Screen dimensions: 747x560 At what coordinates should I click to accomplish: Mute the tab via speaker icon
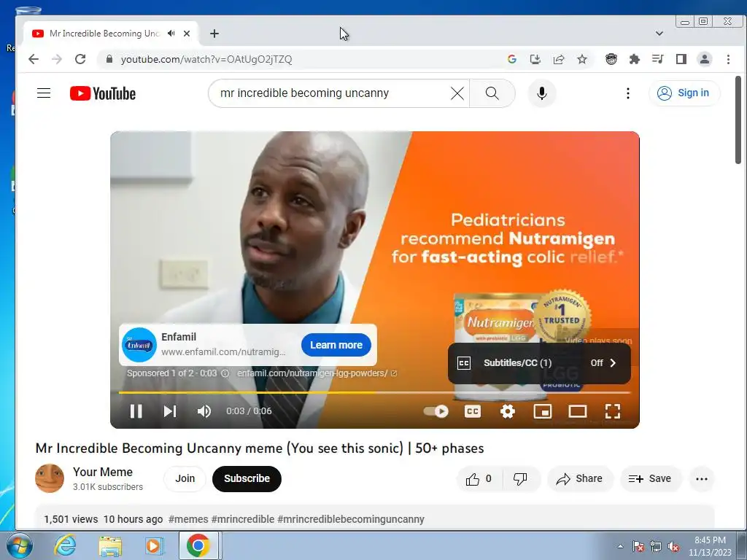pos(171,34)
